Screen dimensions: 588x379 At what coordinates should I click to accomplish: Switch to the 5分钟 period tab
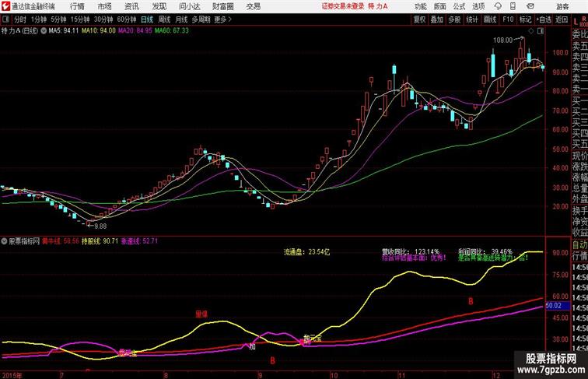[58, 19]
